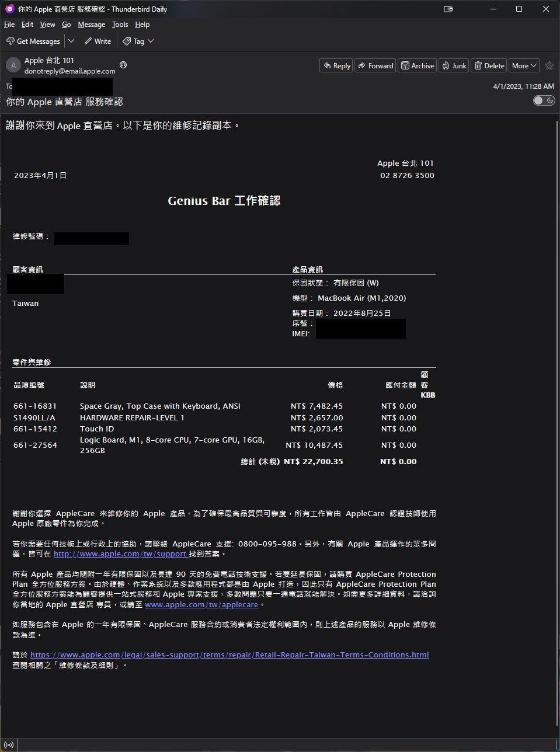The height and width of the screenshot is (752, 560).
Task: Click Space Gray Top Case description
Action: click(x=160, y=406)
